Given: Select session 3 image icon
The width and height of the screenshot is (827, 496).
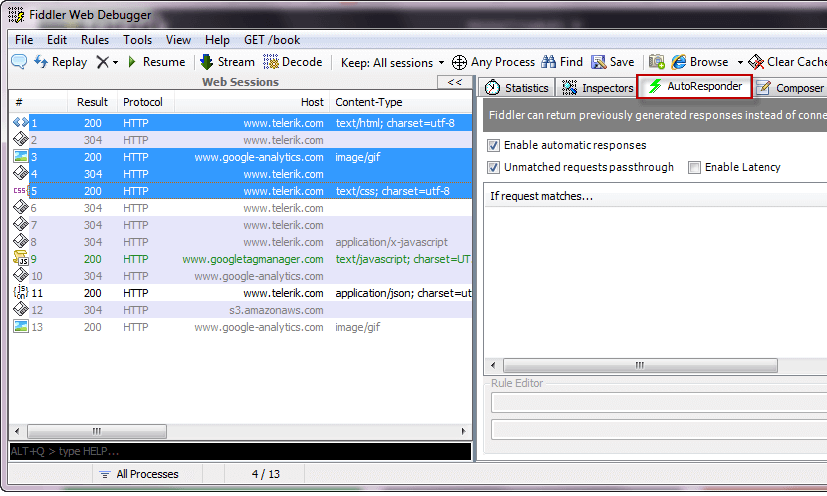Looking at the screenshot, I should click(21, 157).
